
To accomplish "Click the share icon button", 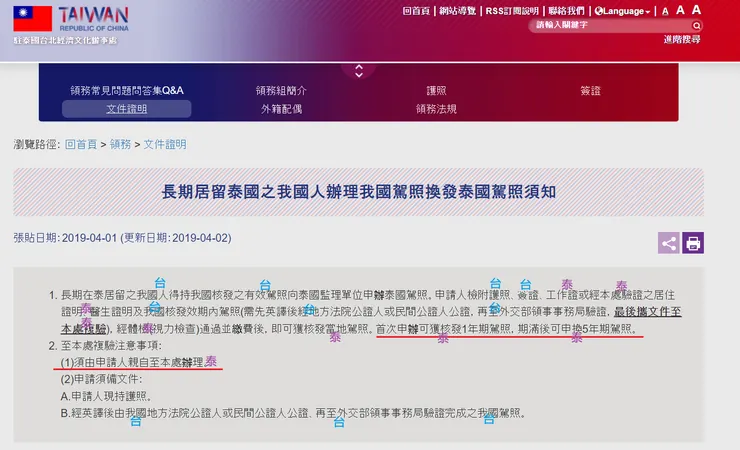I will (669, 243).
